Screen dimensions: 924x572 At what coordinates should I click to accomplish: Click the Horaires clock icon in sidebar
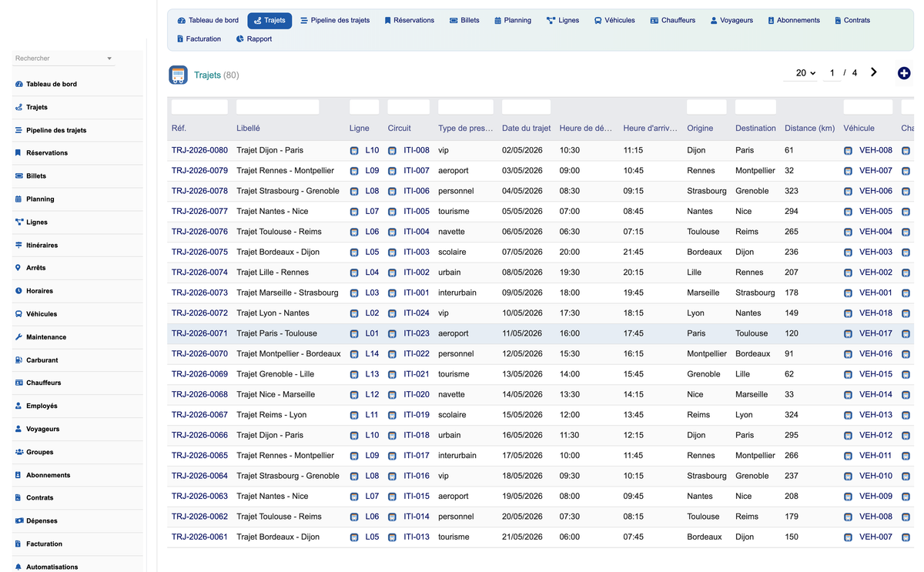coord(18,291)
